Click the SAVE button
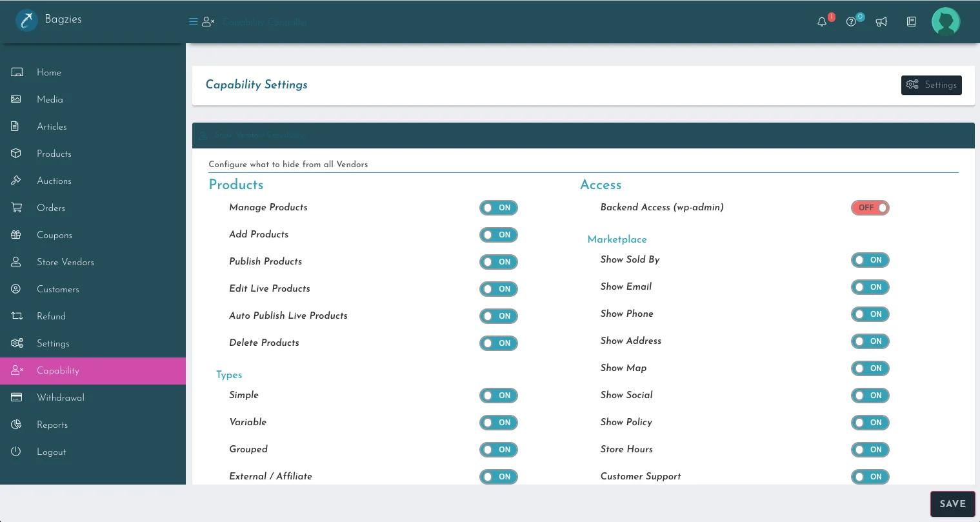This screenshot has height=522, width=980. (952, 504)
